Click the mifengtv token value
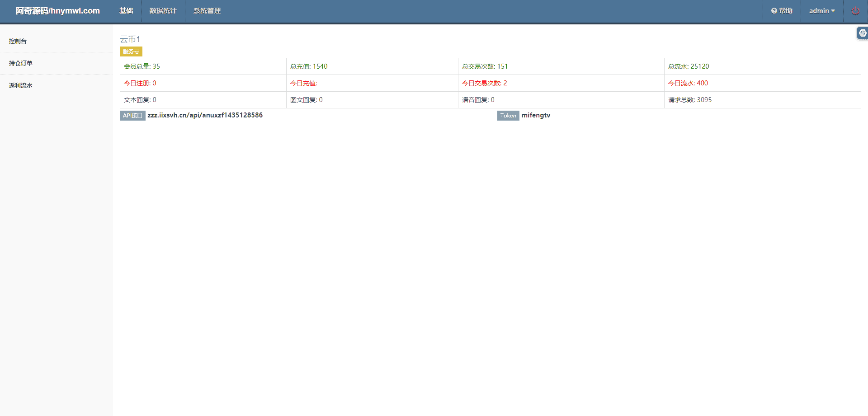The height and width of the screenshot is (416, 868). point(536,115)
